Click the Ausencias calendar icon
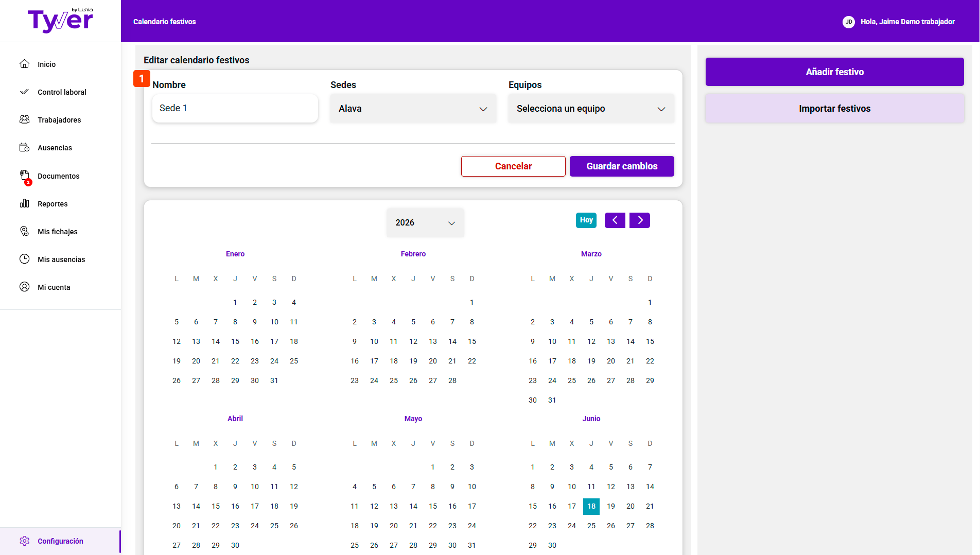The width and height of the screenshot is (980, 555). (x=24, y=147)
